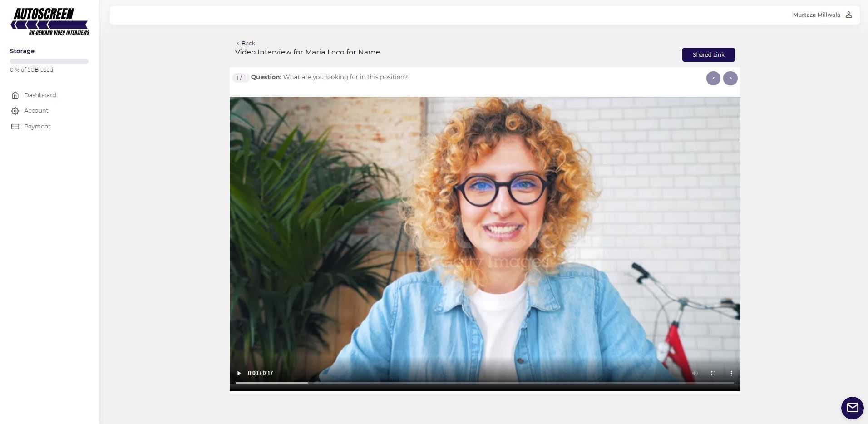Screen dimensions: 868x424
Task: Open the mail chat widget icon
Action: point(852,408)
